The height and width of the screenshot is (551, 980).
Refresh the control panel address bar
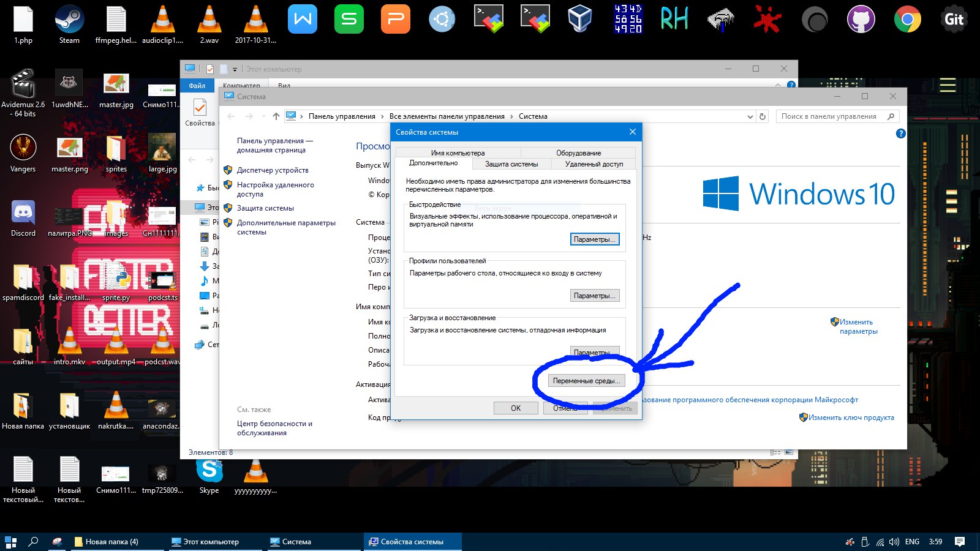point(763,116)
